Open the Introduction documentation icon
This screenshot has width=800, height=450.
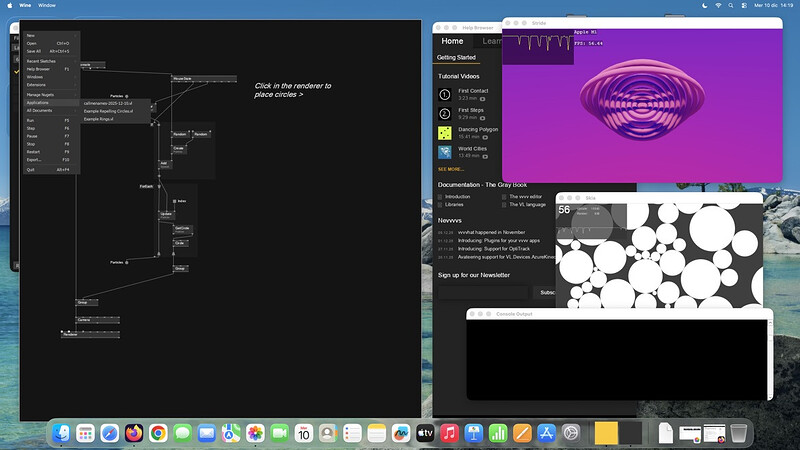441,197
